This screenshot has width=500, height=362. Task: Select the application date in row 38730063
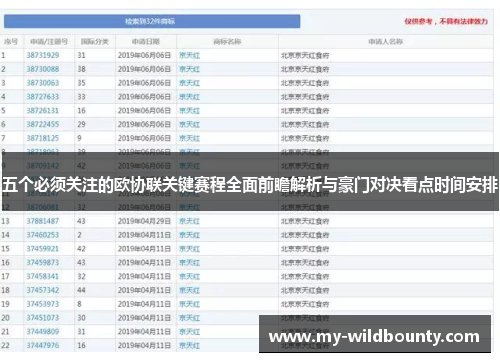point(144,83)
